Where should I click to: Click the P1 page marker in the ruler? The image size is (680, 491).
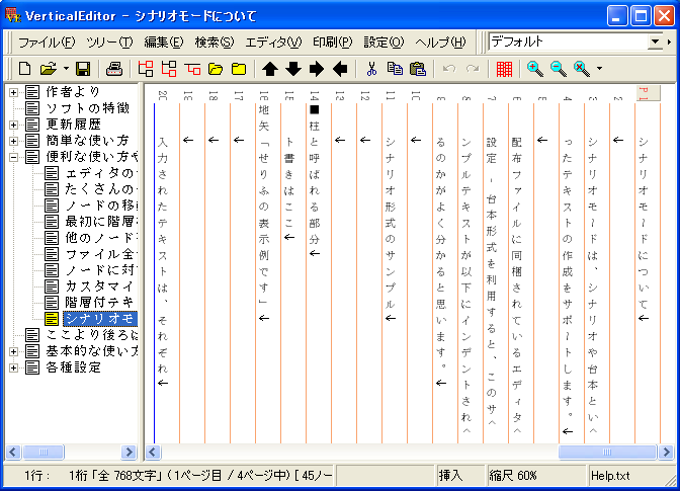click(647, 93)
